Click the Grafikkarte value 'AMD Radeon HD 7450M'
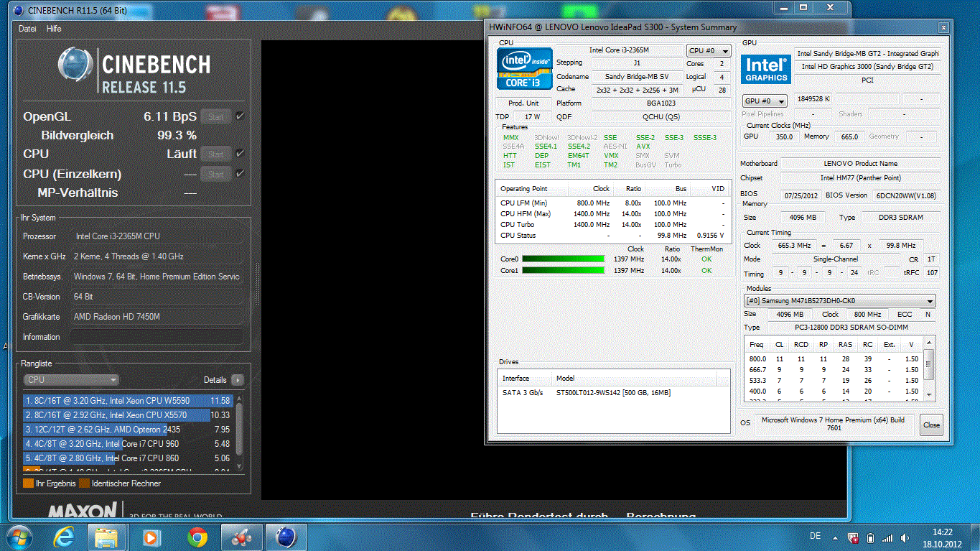The width and height of the screenshot is (980, 551). click(x=157, y=317)
